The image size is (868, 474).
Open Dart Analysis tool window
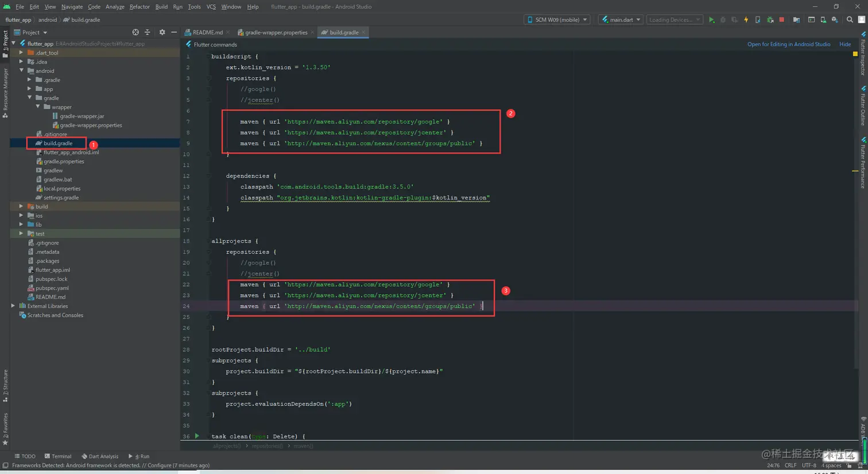coord(99,456)
